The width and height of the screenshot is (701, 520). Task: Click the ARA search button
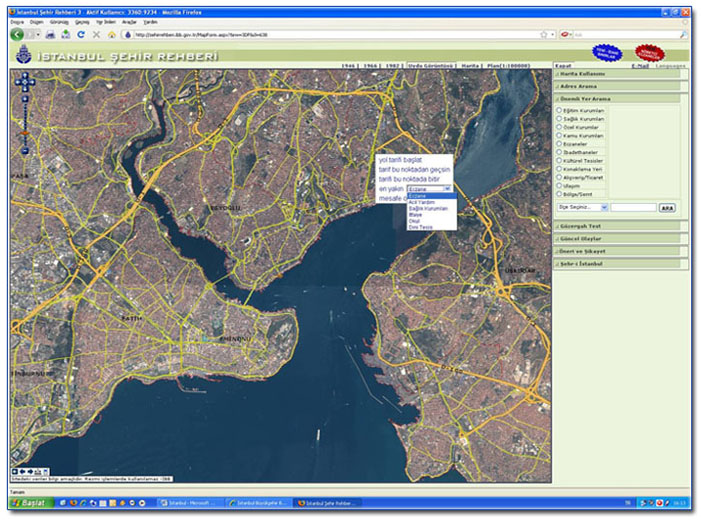point(667,208)
